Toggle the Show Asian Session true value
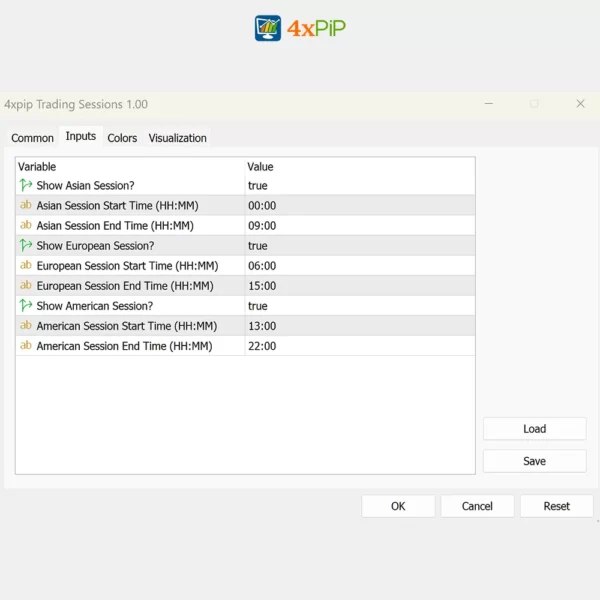Viewport: 600px width, 600px height. pyautogui.click(x=258, y=186)
